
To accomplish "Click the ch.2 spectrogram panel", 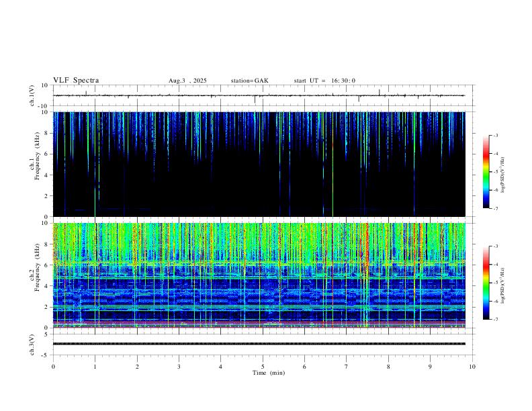I will pos(259,275).
